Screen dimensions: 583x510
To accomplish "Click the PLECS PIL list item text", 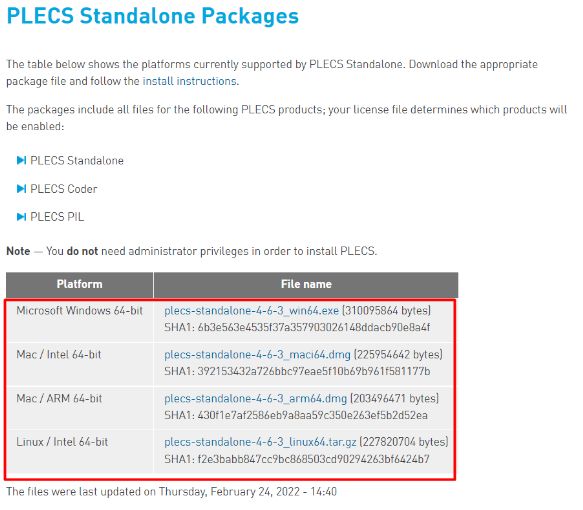I will 57,217.
